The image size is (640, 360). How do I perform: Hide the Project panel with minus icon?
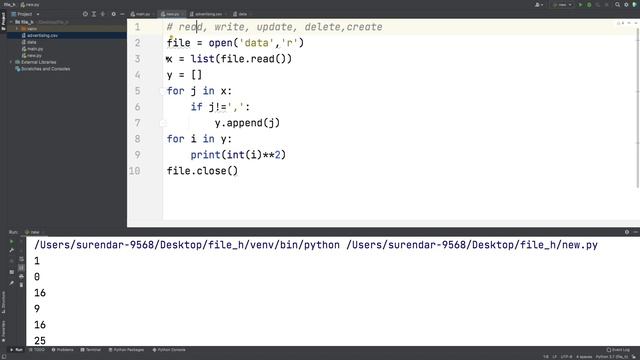(x=122, y=14)
